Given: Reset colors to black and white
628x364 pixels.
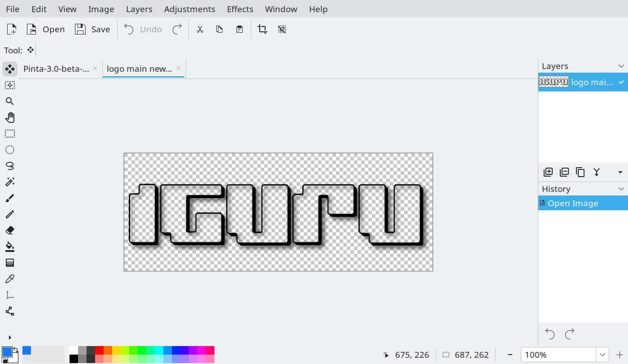Looking at the screenshot, I should coord(4,360).
